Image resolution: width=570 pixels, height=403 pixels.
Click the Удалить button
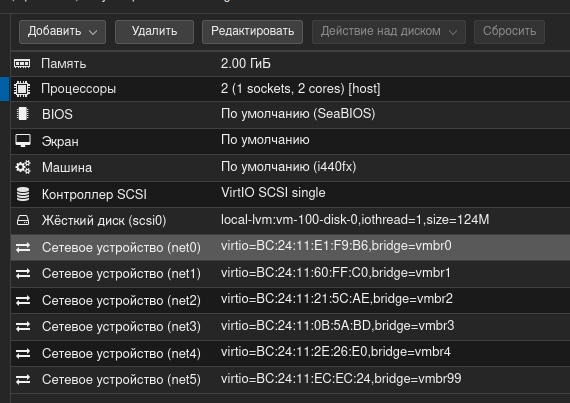pyautogui.click(x=154, y=32)
